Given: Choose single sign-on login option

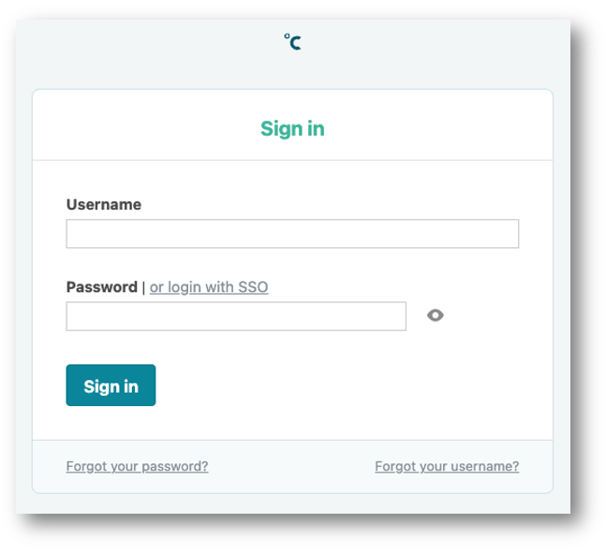Looking at the screenshot, I should [209, 287].
